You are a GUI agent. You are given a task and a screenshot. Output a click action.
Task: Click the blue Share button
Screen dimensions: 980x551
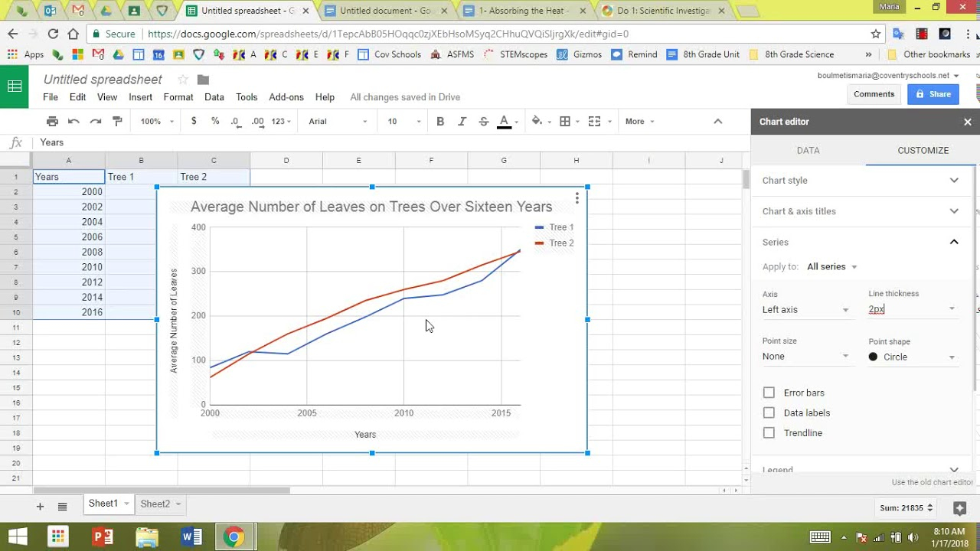(933, 94)
